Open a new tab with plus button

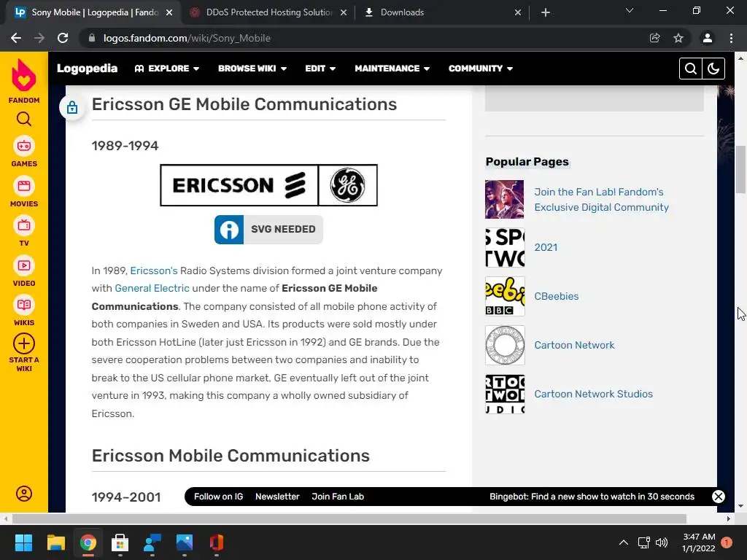click(x=546, y=12)
